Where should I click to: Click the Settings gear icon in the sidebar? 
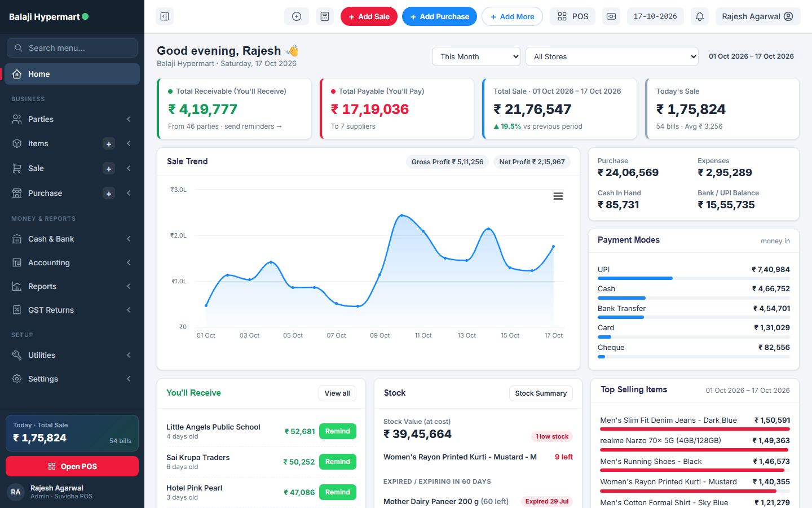click(17, 379)
